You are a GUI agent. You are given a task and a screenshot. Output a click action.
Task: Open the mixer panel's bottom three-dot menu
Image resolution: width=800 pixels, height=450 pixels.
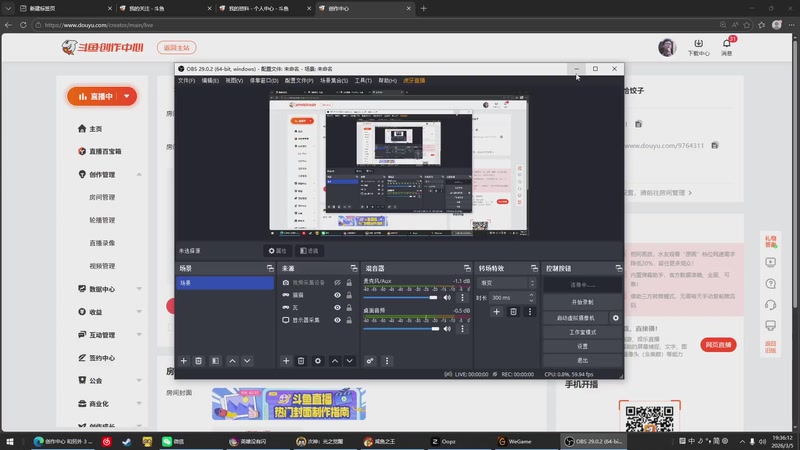[x=387, y=361]
